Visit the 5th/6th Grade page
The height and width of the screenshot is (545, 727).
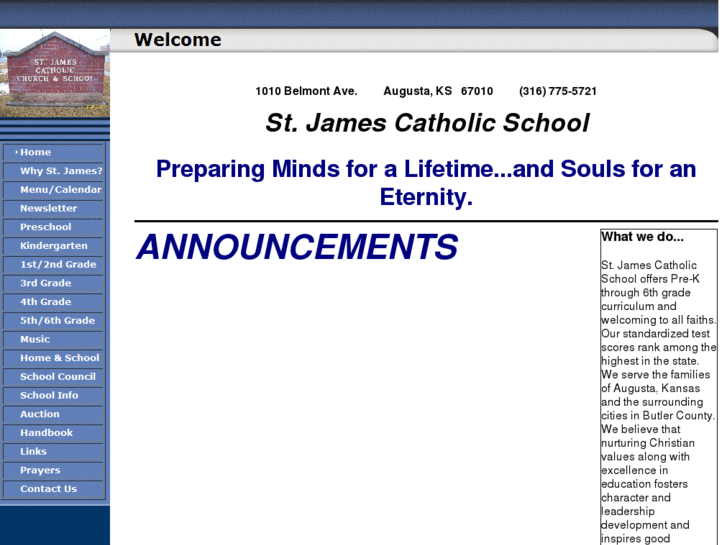[54, 321]
